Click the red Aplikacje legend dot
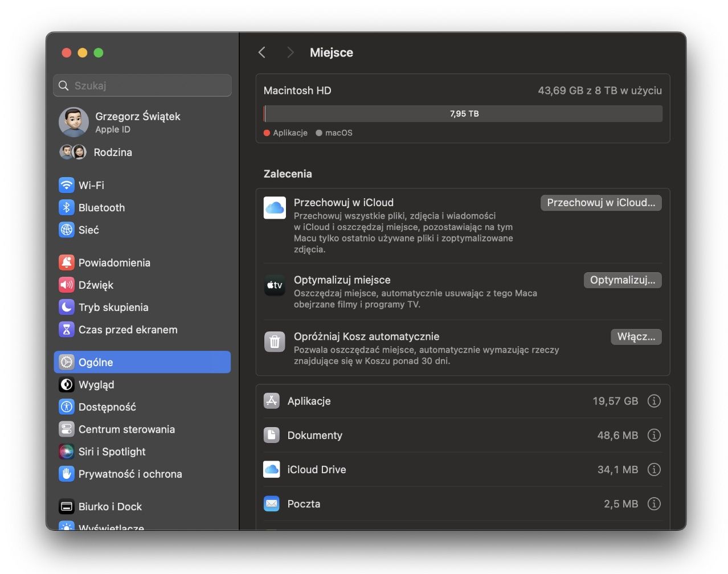 pyautogui.click(x=267, y=133)
